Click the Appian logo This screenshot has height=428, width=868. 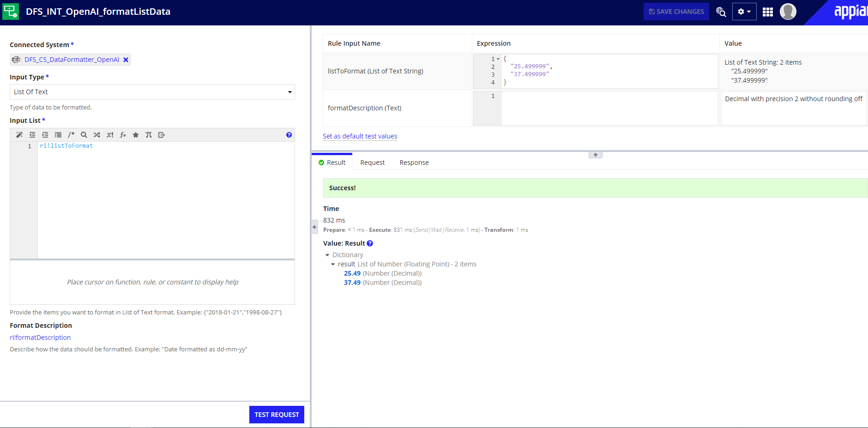(x=850, y=11)
